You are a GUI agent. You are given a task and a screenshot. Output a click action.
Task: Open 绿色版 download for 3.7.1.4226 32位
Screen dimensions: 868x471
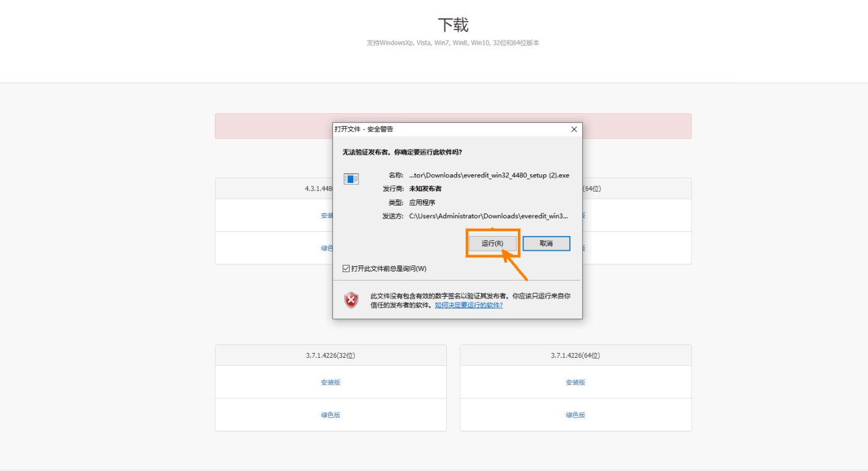(330, 414)
